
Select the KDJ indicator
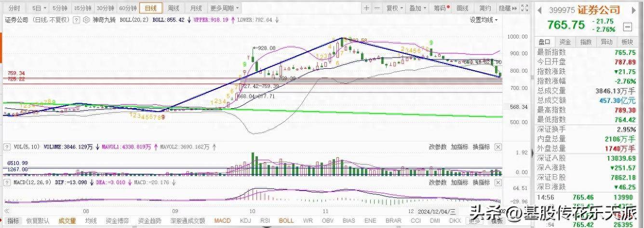(246, 221)
